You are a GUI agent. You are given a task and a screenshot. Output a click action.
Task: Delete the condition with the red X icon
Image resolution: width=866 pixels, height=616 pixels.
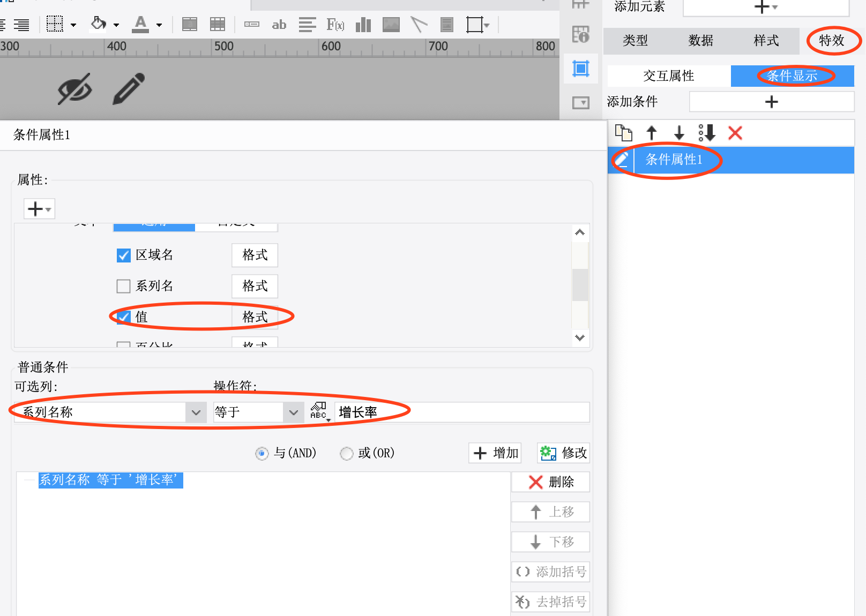pyautogui.click(x=735, y=132)
